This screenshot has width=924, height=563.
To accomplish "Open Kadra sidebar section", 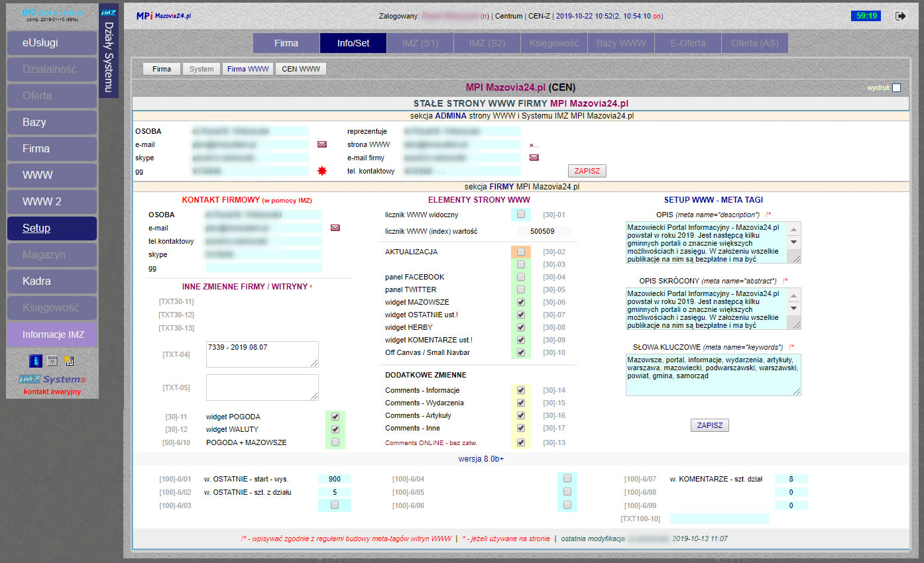I will (x=52, y=281).
